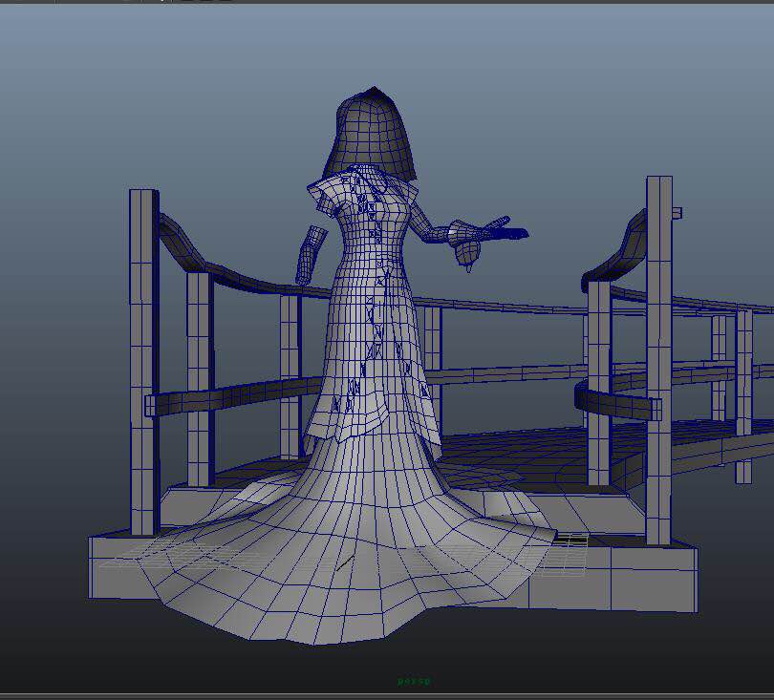Select the tall right railing post
Image resolution: width=774 pixels, height=700 pixels.
coord(659,360)
